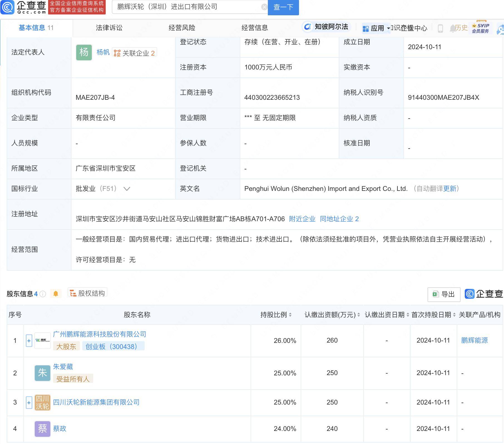Open the 基本信息 tab
Viewport: 504px width, 444px height.
point(36,28)
